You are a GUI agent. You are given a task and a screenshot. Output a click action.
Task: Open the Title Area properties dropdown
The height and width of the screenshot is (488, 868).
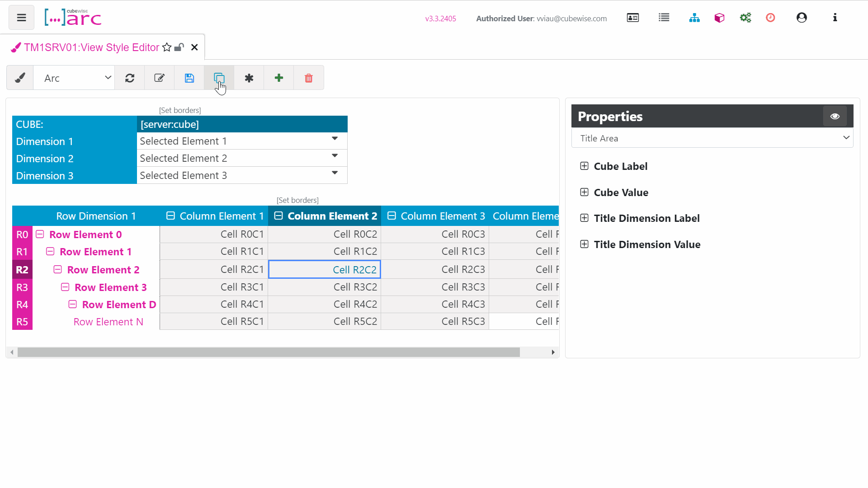(x=712, y=138)
